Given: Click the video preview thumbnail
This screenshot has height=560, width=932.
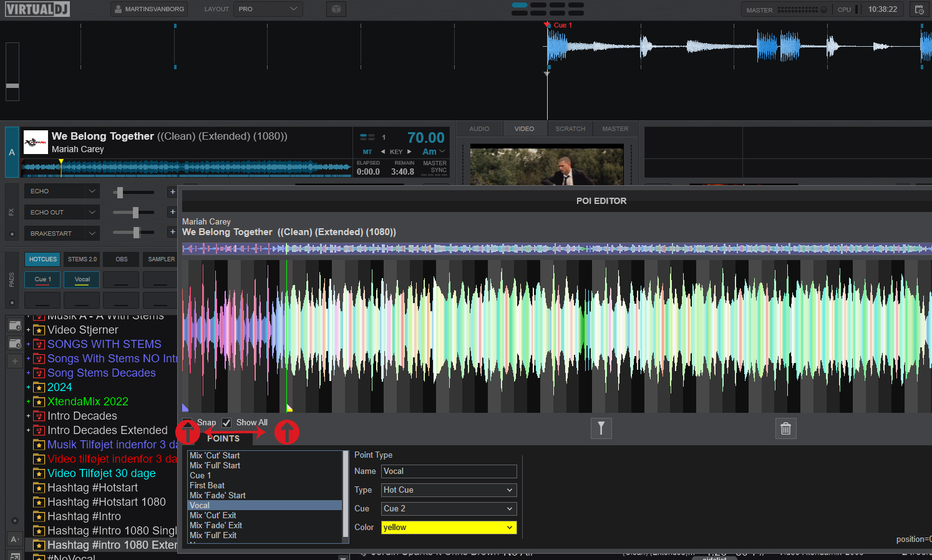Looking at the screenshot, I should (x=547, y=165).
